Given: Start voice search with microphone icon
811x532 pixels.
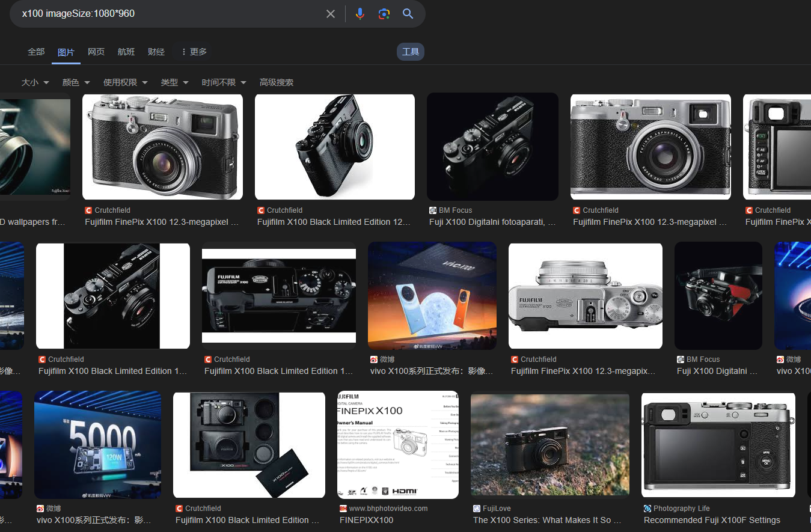Looking at the screenshot, I should (x=360, y=14).
